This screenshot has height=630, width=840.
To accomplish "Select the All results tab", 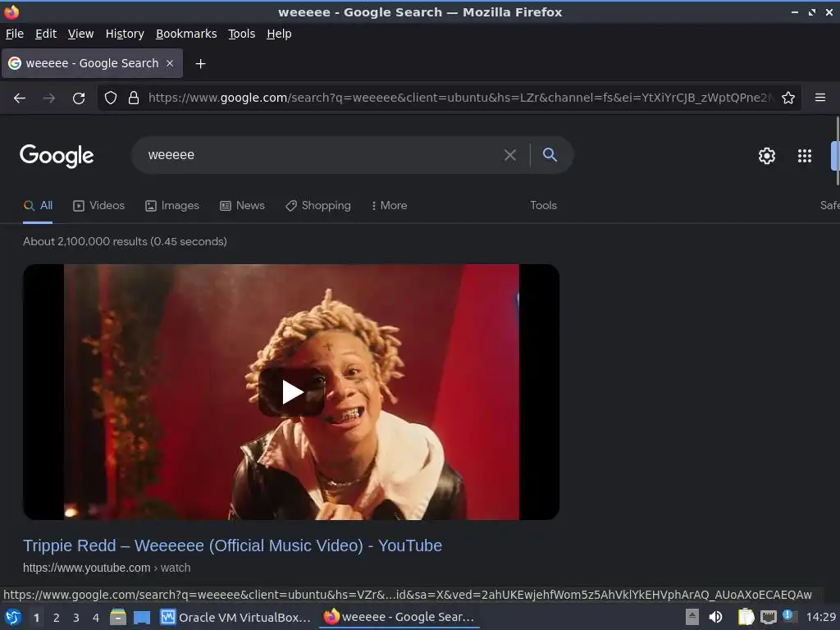I will tap(38, 206).
